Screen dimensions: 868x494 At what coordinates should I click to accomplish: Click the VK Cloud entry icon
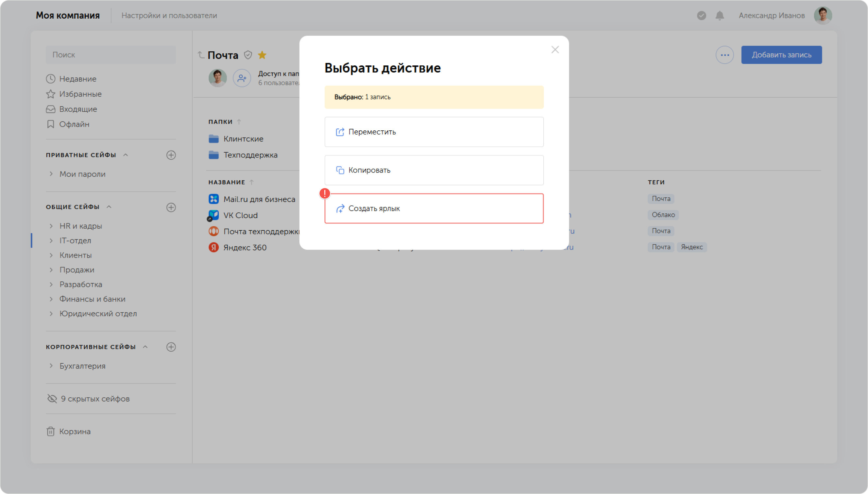[213, 215]
